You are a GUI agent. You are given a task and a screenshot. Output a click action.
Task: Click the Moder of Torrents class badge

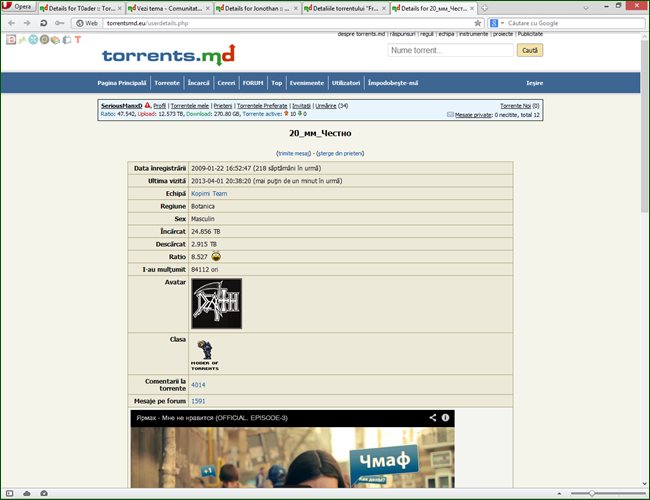tap(204, 353)
